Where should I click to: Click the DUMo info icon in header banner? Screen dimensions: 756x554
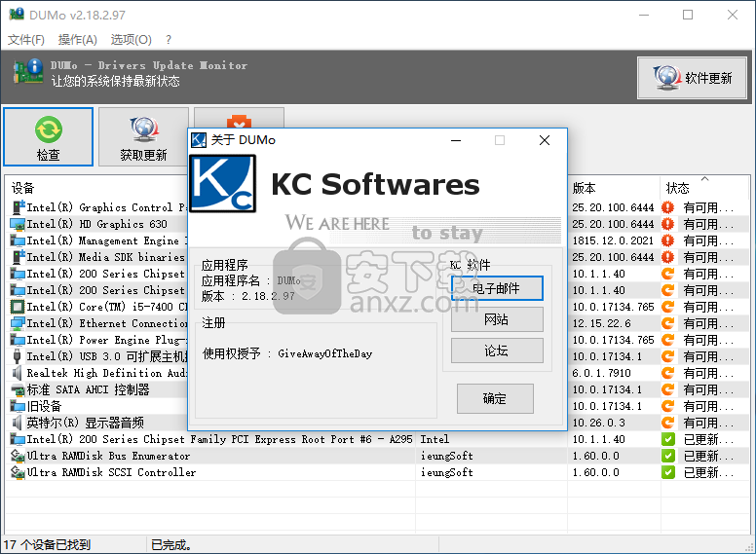(x=28, y=72)
